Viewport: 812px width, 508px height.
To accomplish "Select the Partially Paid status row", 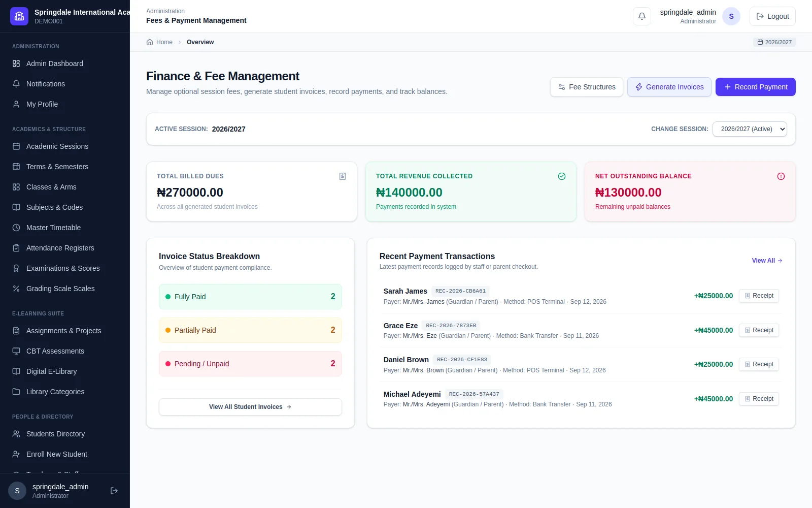I will (x=250, y=330).
